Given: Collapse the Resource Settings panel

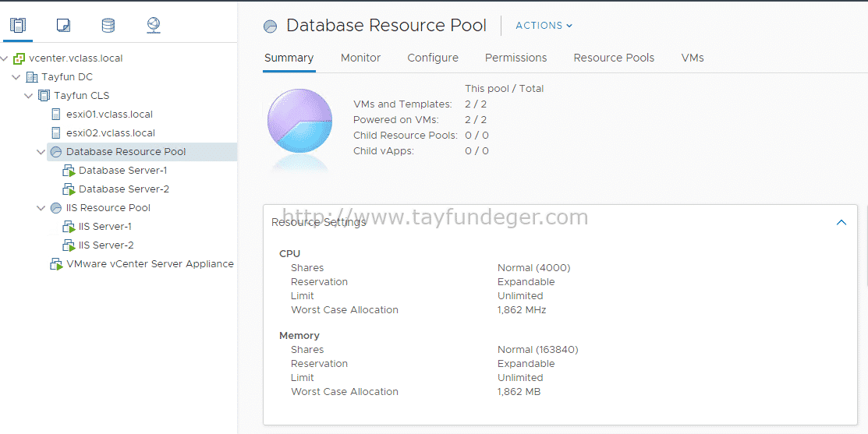Looking at the screenshot, I should (x=841, y=222).
